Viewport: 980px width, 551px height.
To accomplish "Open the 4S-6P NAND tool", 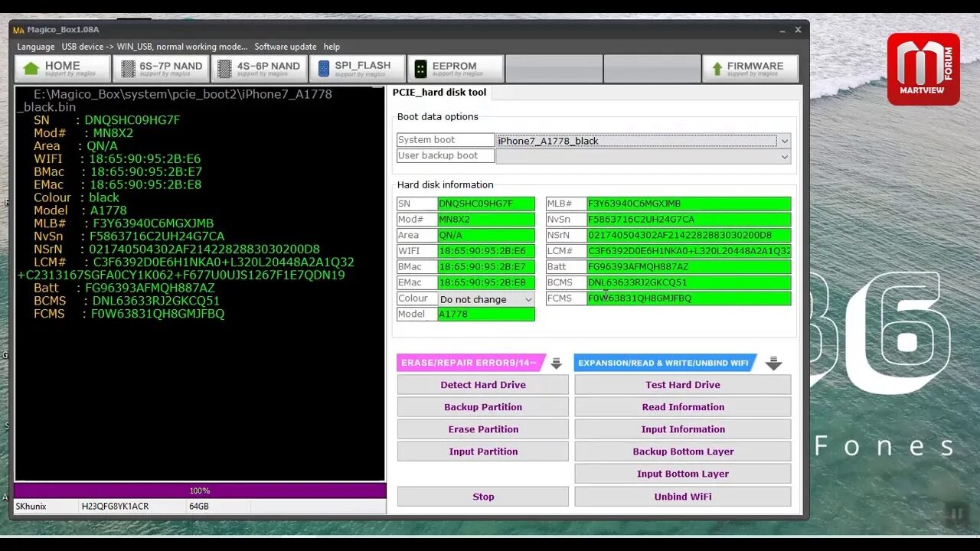I will [x=259, y=69].
